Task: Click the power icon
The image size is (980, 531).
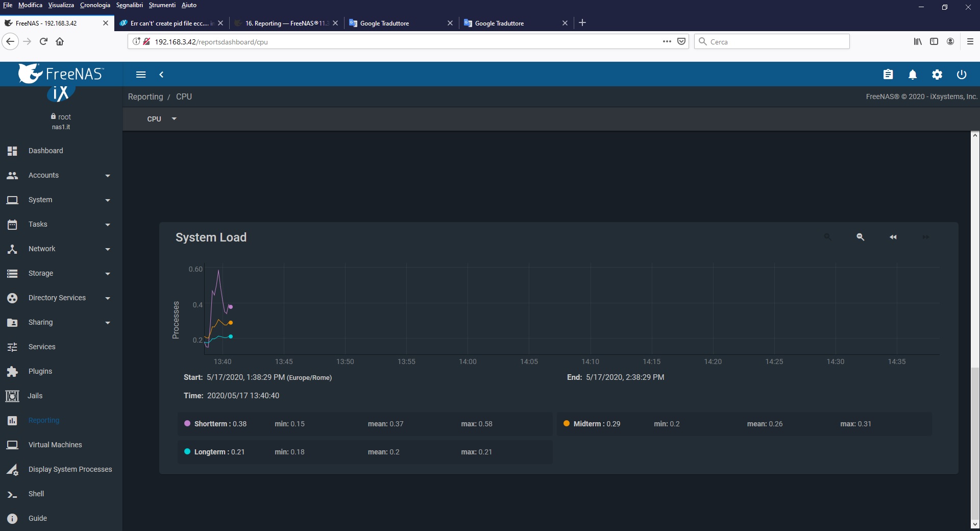Action: pos(962,75)
